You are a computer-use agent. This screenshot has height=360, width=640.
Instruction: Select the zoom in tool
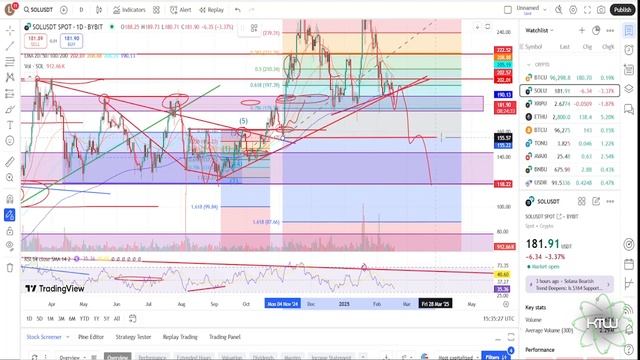click(10, 178)
